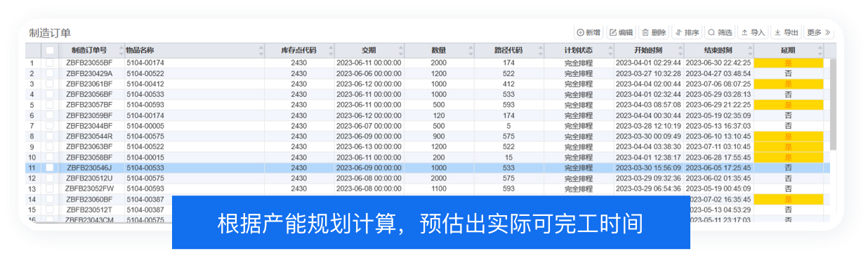The height and width of the screenshot is (256, 868).
Task: Select the 计划状态 column header
Action: click(x=579, y=50)
